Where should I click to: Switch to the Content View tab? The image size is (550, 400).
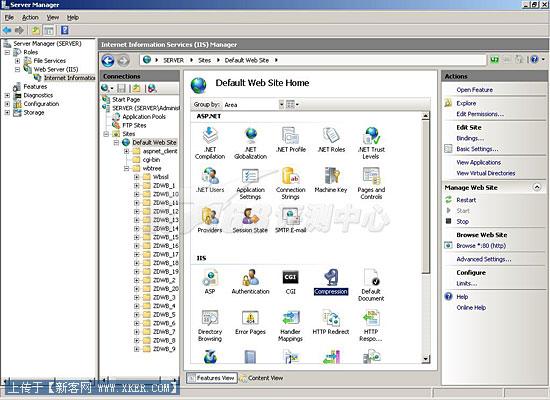pos(261,378)
